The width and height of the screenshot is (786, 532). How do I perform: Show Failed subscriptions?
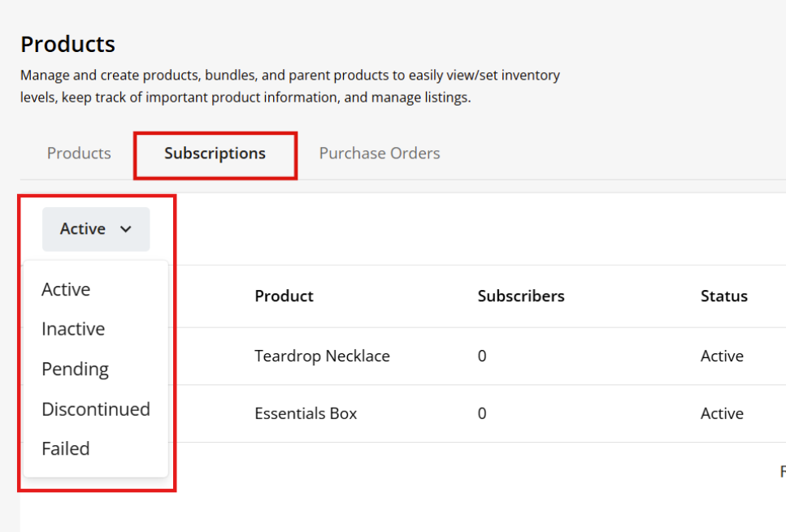66,448
